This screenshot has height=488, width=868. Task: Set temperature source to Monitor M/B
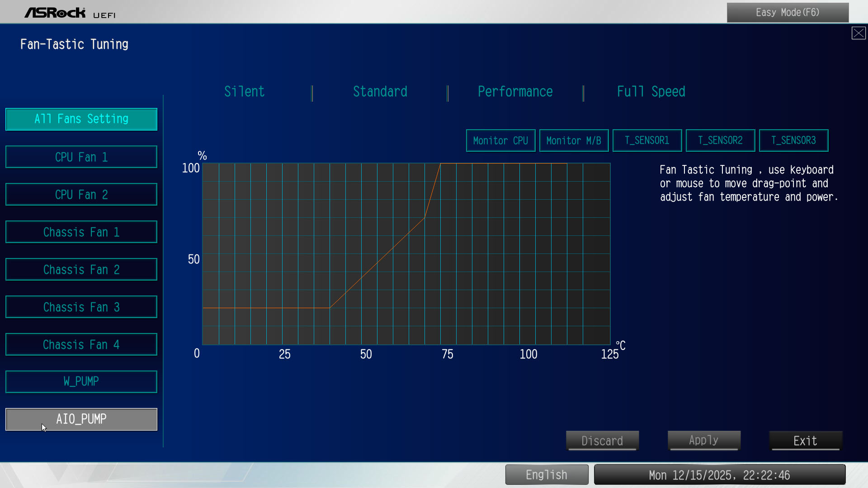574,141
